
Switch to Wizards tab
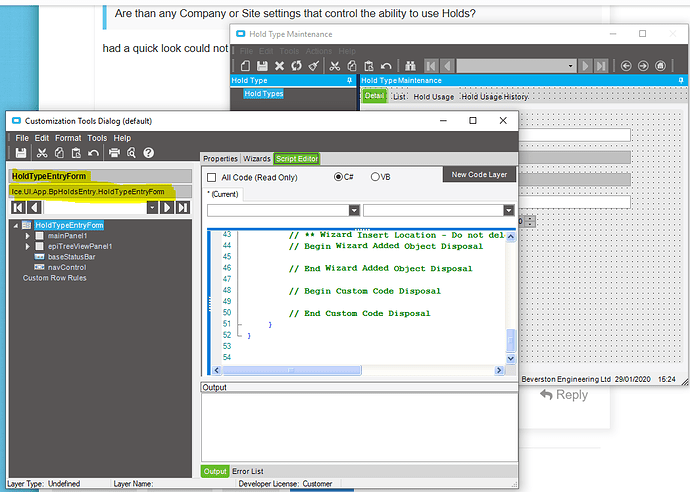(257, 159)
